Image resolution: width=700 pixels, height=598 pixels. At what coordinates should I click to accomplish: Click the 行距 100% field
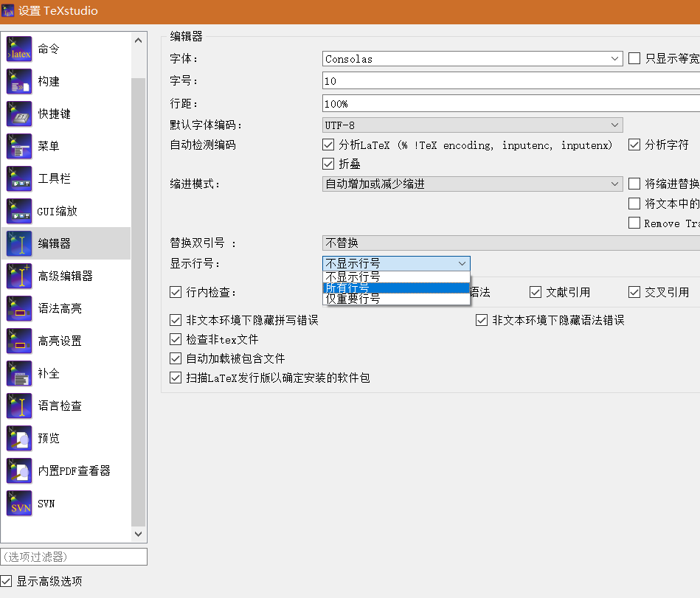510,103
